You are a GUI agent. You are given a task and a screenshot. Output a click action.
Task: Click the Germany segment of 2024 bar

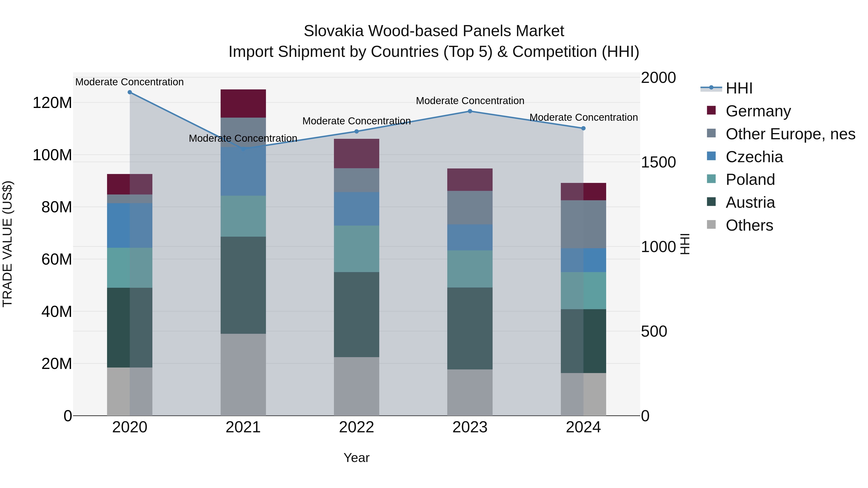tap(583, 192)
